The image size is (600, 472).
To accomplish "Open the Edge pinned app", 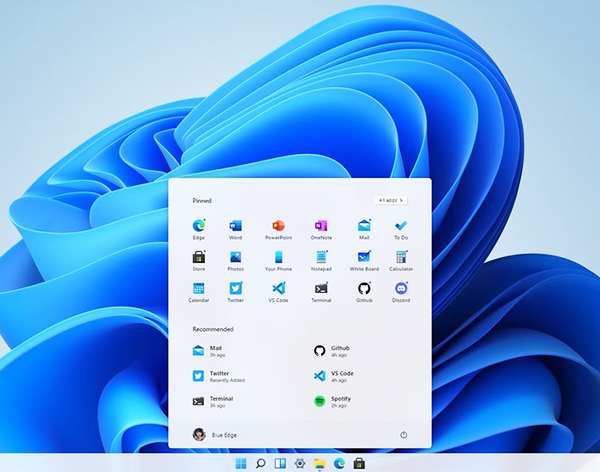I will pyautogui.click(x=199, y=229).
